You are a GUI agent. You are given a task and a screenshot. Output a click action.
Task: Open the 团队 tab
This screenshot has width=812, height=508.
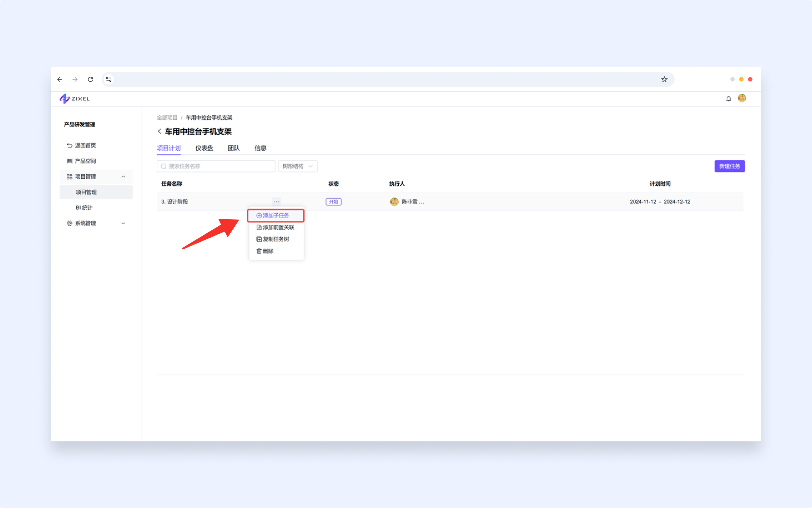(x=234, y=148)
